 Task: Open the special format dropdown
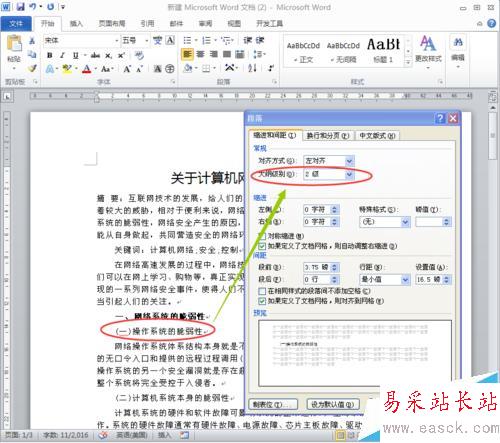(405, 222)
